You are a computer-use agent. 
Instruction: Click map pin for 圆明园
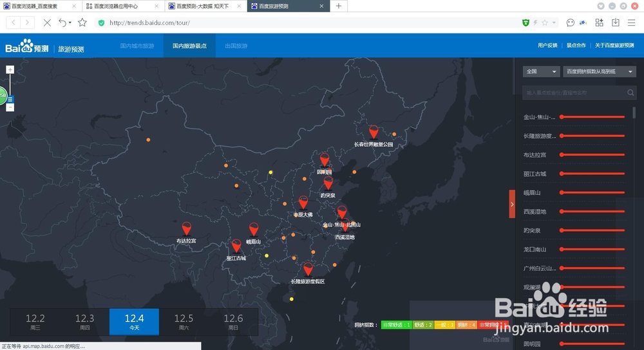pyautogui.click(x=325, y=159)
